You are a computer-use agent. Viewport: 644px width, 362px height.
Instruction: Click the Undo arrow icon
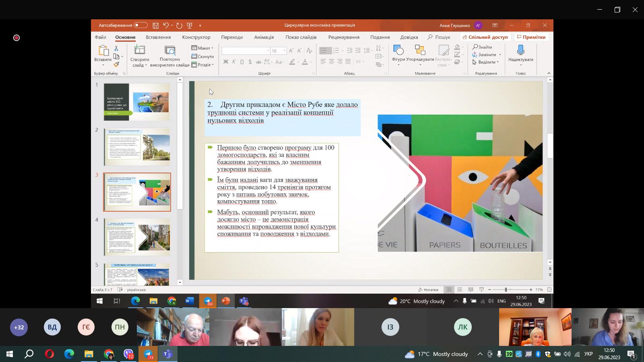click(x=166, y=25)
